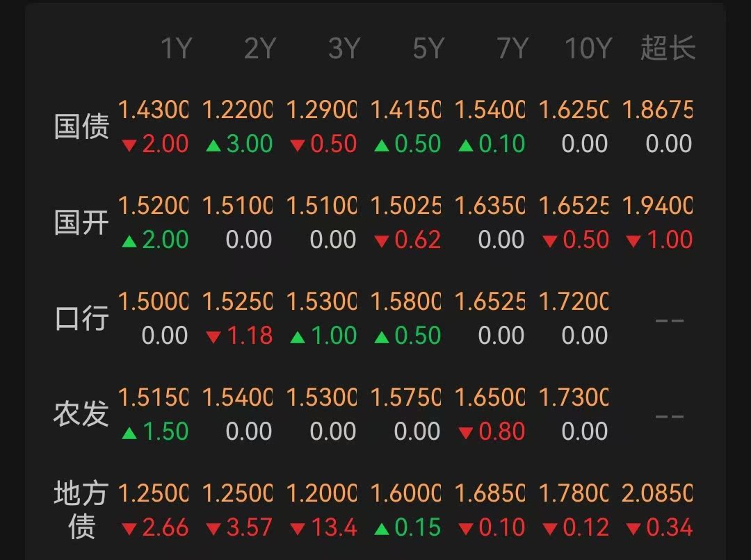This screenshot has width=751, height=560.
Task: Click the red down arrow beside 13.4
Action: tap(298, 529)
